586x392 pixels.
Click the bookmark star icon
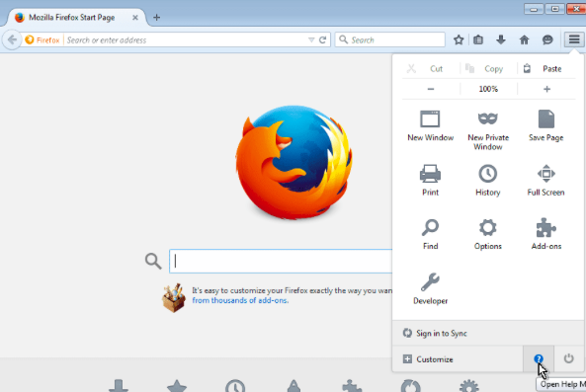(x=459, y=39)
